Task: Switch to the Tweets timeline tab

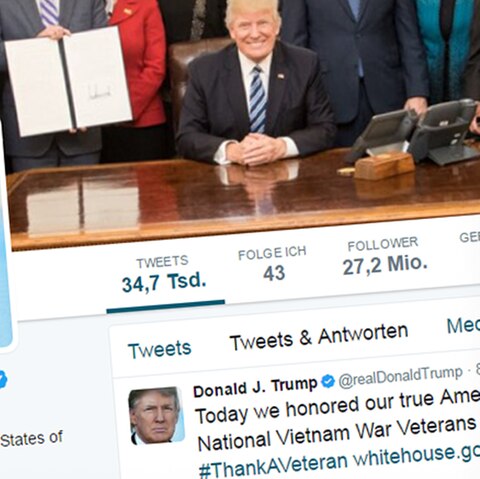Action: tap(160, 350)
